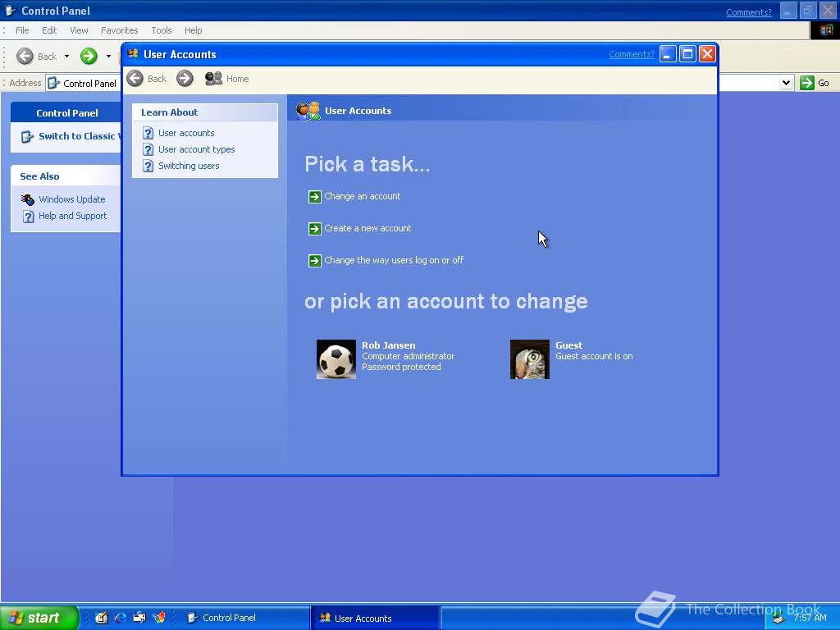Click 'See Also' panel header
840x630 pixels.
tap(66, 176)
